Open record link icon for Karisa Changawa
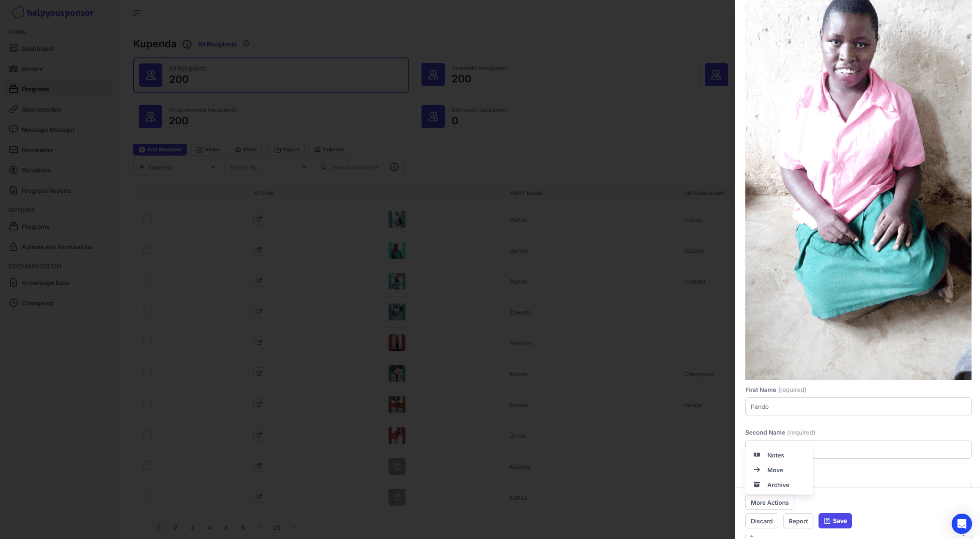Image resolution: width=980 pixels, height=539 pixels. pos(259,373)
